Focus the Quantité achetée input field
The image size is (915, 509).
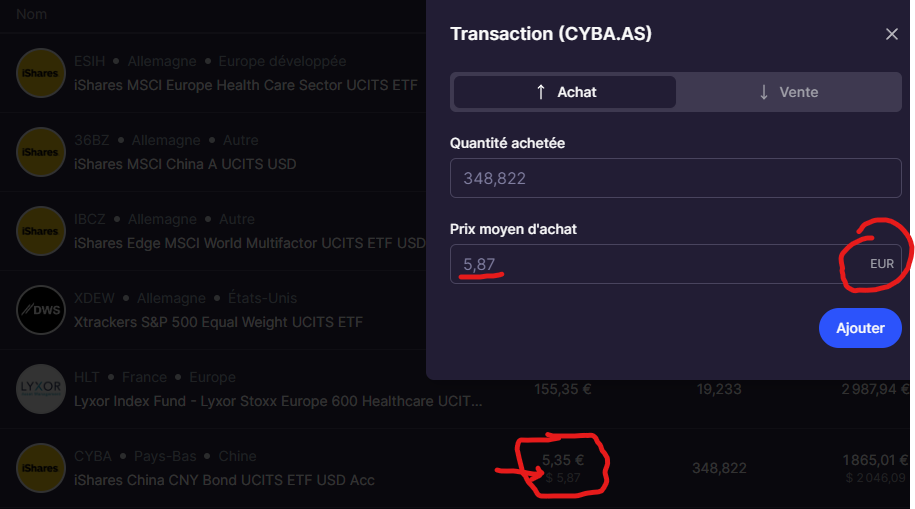pos(675,179)
